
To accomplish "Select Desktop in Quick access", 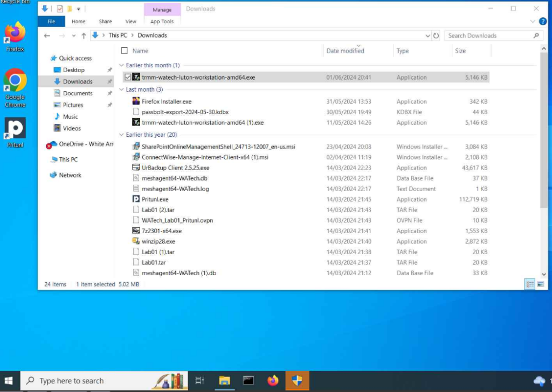I will click(73, 70).
